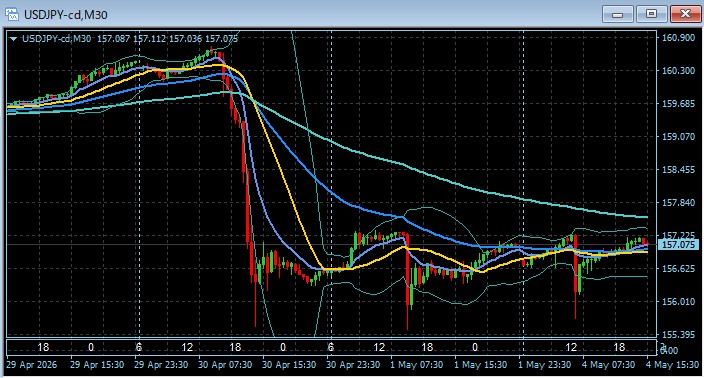Click the 29 Apr 15:30 time label

(x=97, y=365)
